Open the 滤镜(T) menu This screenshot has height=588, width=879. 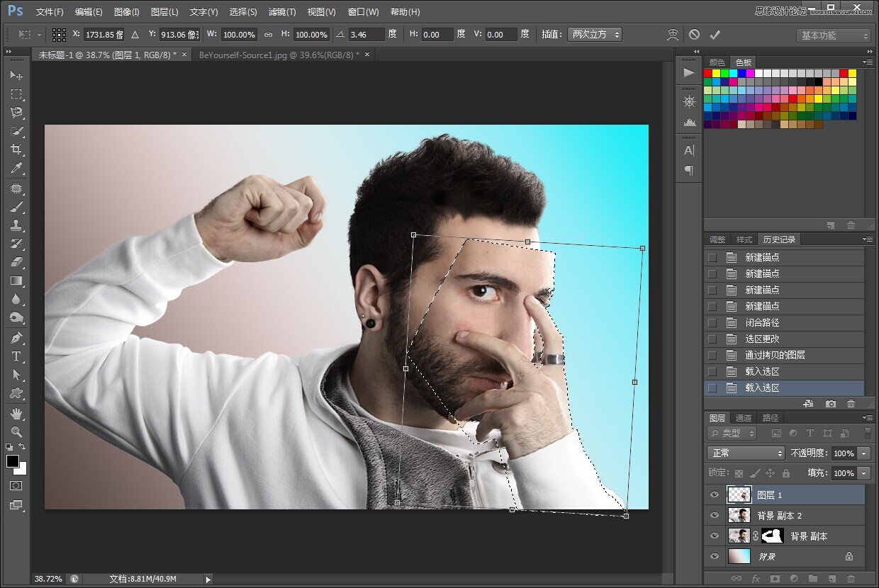click(x=282, y=12)
